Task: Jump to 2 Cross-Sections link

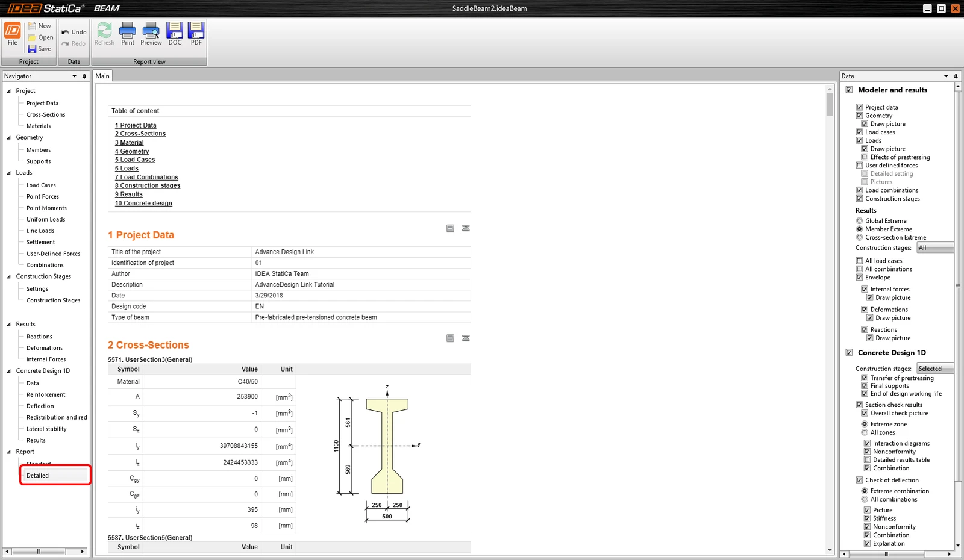Action: (140, 134)
